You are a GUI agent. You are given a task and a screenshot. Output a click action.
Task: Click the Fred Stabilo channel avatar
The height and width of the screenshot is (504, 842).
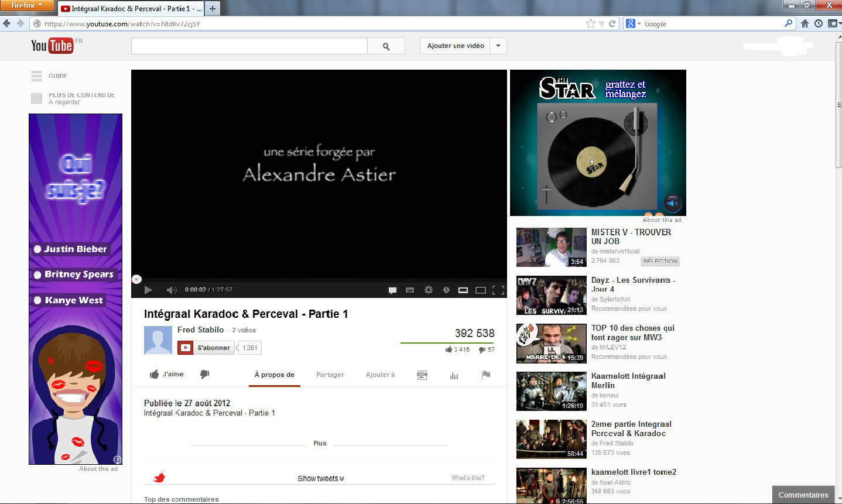(158, 340)
